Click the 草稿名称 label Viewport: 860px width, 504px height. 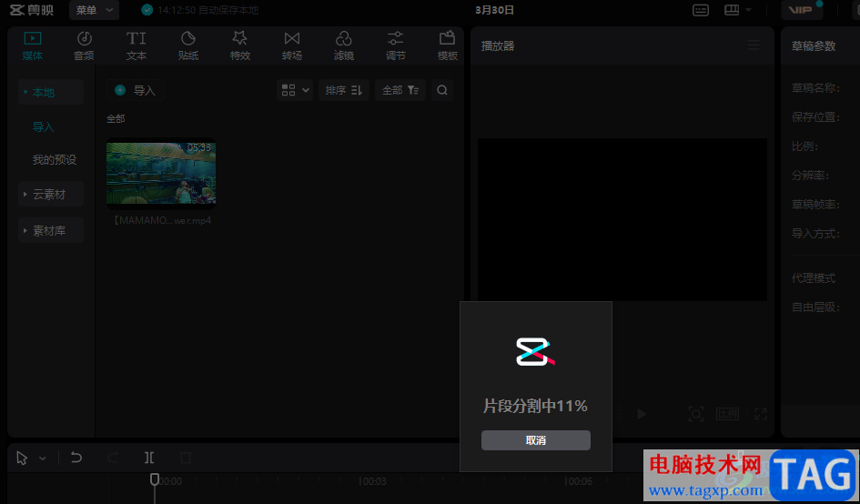(815, 87)
